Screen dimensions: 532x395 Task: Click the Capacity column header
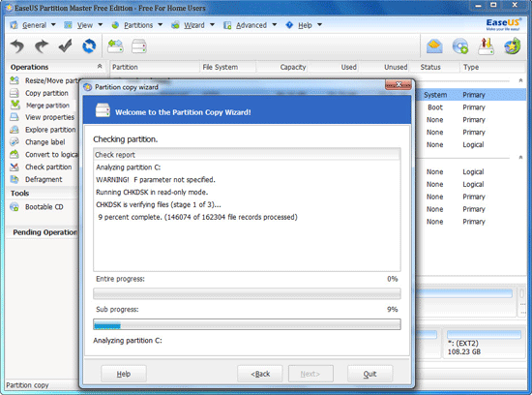coord(281,67)
